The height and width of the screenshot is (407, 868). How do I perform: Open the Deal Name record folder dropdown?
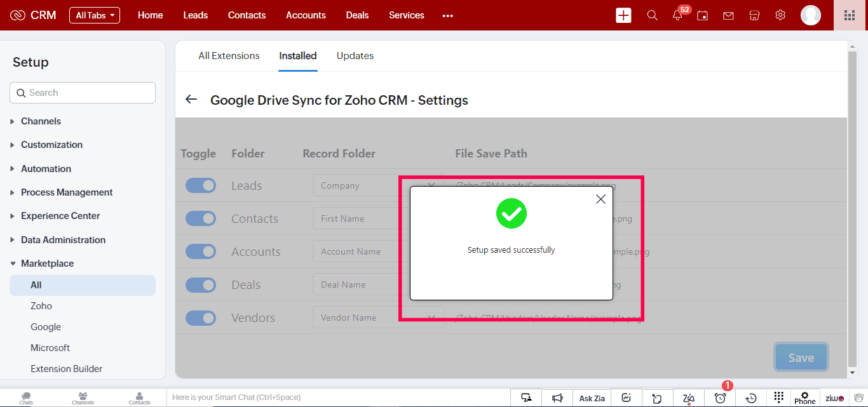click(378, 284)
